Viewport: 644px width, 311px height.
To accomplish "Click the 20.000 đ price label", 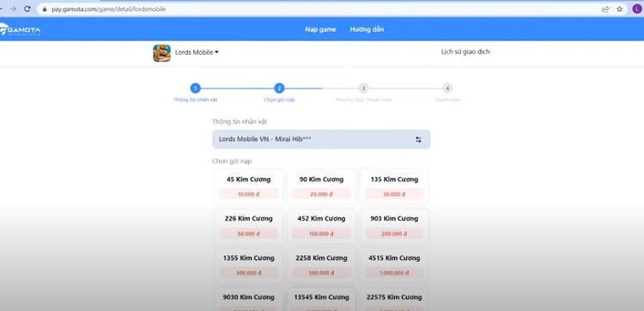I will click(321, 194).
